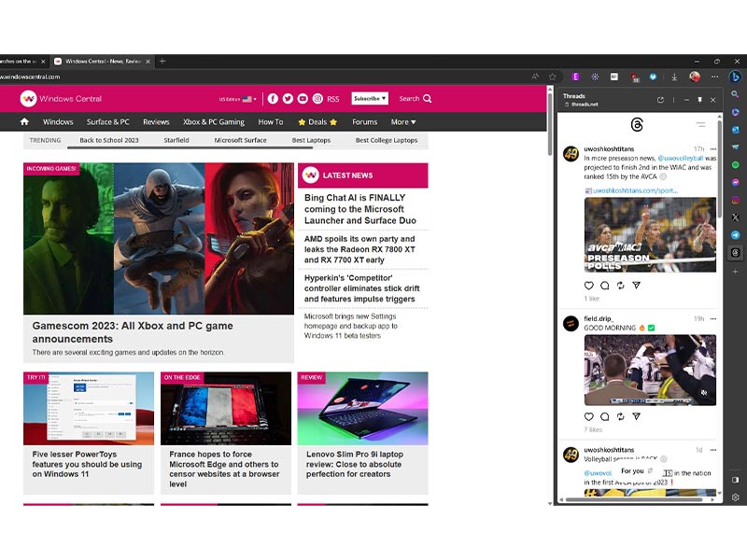Image resolution: width=747 pixels, height=560 pixels.
Task: Open Edge sidebar settings gear
Action: (735, 497)
